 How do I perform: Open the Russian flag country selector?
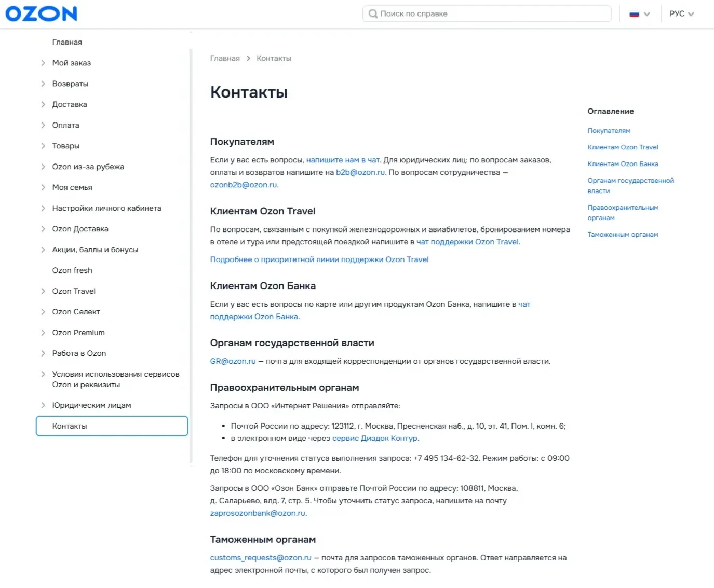pos(640,14)
